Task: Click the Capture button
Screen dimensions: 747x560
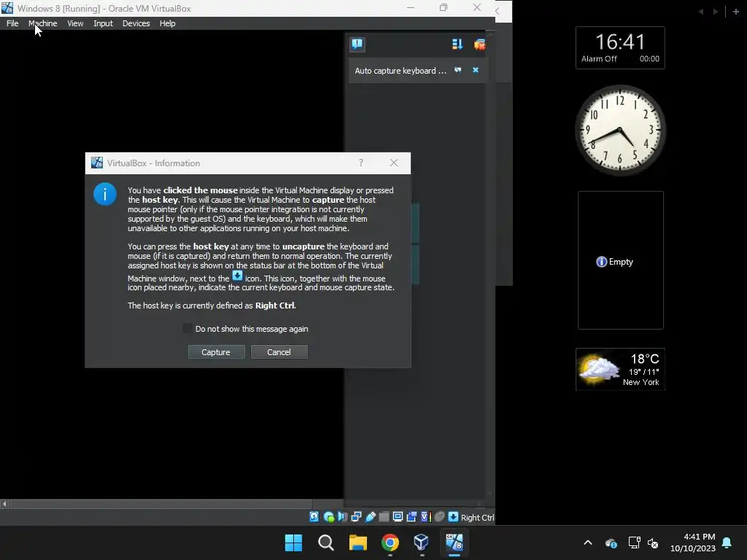Action: click(216, 352)
